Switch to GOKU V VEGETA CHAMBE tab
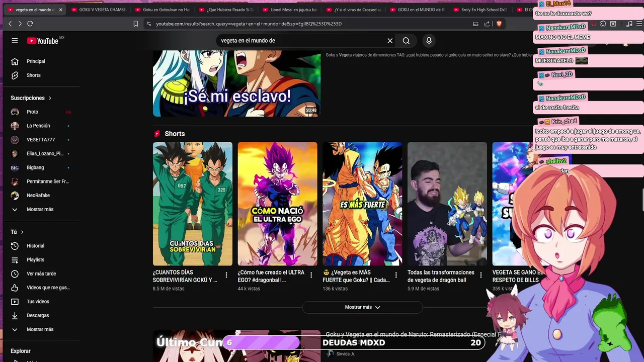Screen dimensions: 644x362 (99, 10)
